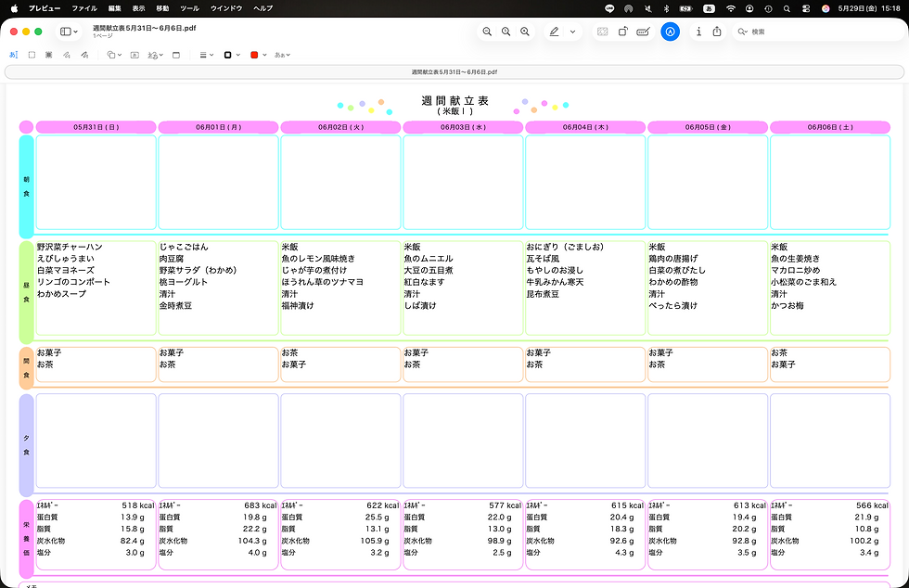Pick the Draw tool

tap(84, 55)
